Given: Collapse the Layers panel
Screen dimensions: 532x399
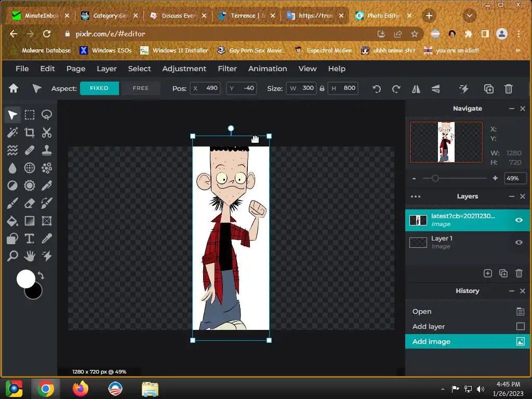Looking at the screenshot, I should click(x=512, y=196).
